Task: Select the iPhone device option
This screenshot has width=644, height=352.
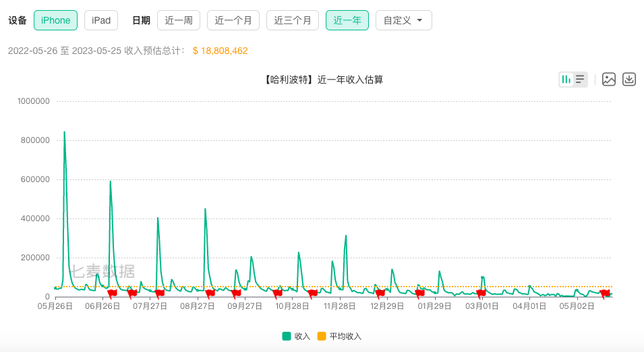Action: coord(55,20)
